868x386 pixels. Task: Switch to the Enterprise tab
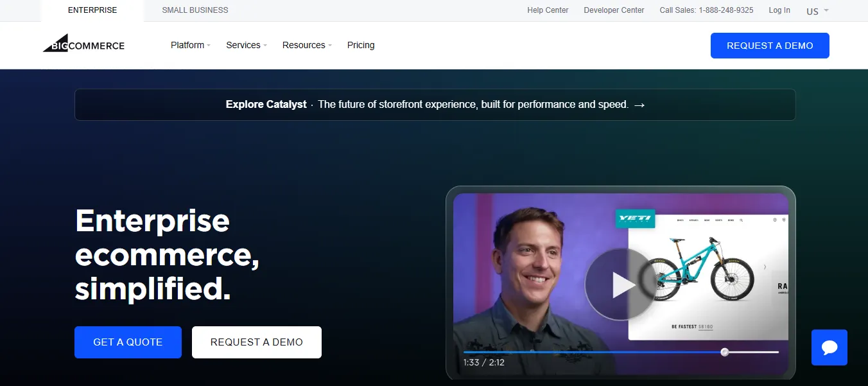click(x=92, y=10)
